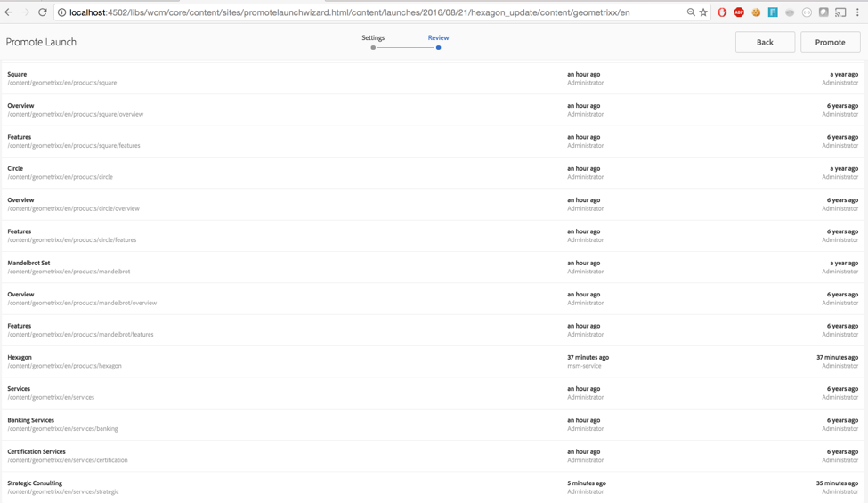The height and width of the screenshot is (503, 868).
Task: Click the Back button
Action: 765,42
